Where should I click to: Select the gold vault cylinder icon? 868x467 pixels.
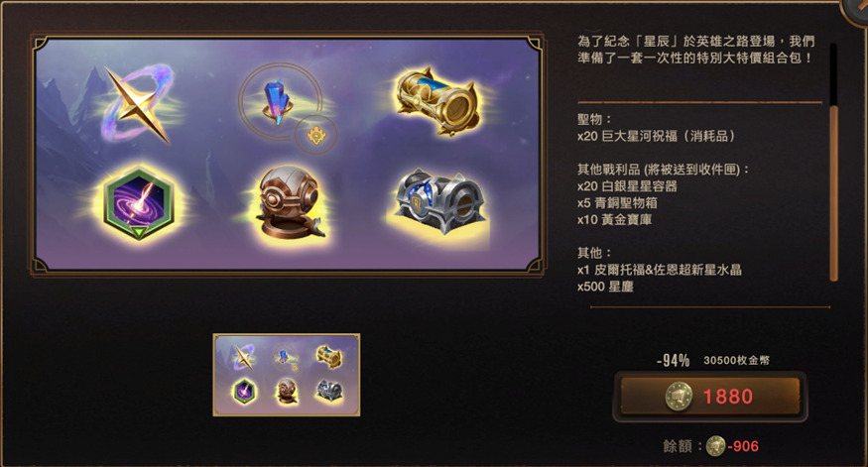tap(437, 101)
